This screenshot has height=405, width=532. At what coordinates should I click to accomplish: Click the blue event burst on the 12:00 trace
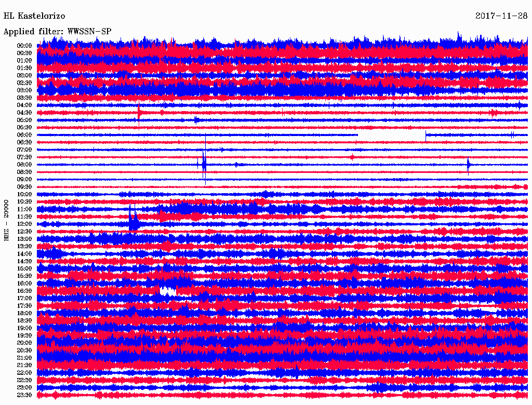[x=134, y=221]
